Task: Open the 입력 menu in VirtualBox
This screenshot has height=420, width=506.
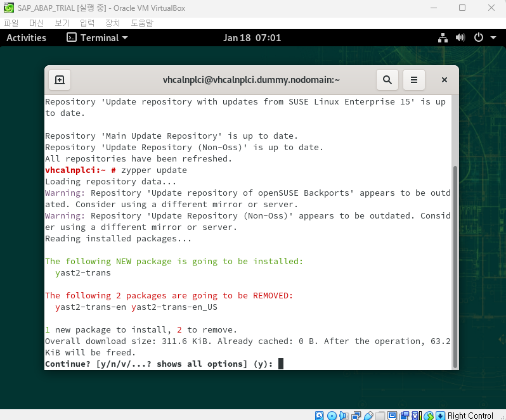Action: [87, 23]
